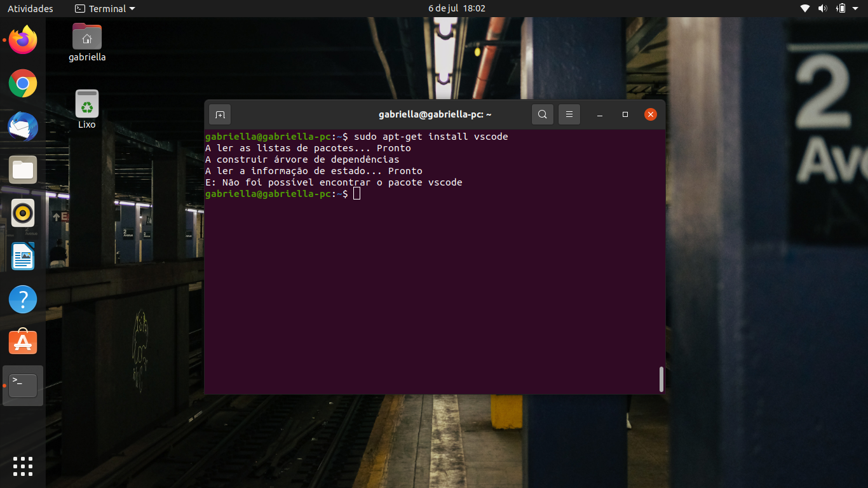
Task: Click the Atividades button
Action: [31, 8]
